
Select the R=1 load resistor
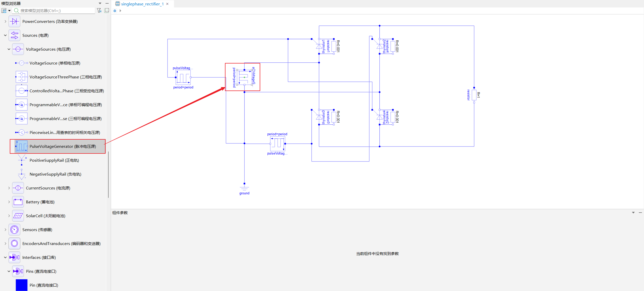pos(474,95)
